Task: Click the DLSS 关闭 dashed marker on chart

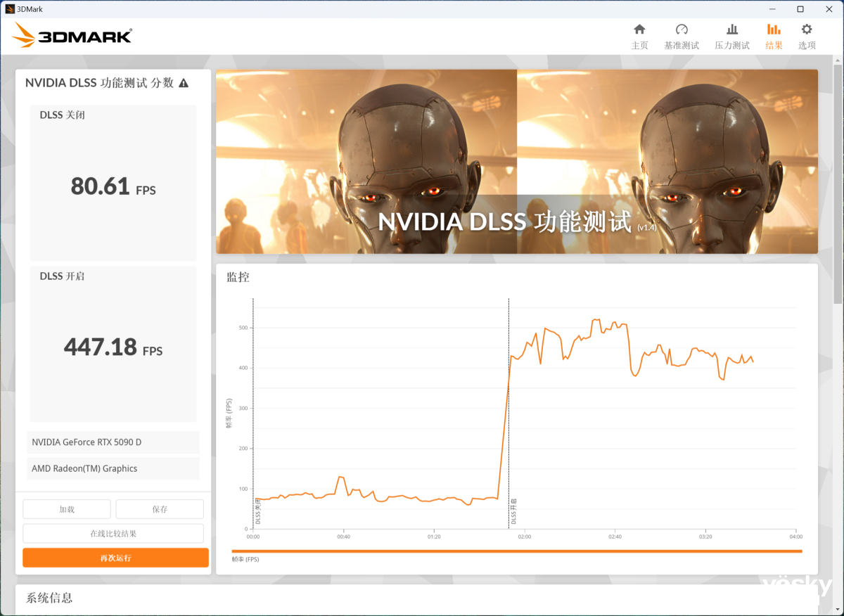Action: point(253,415)
